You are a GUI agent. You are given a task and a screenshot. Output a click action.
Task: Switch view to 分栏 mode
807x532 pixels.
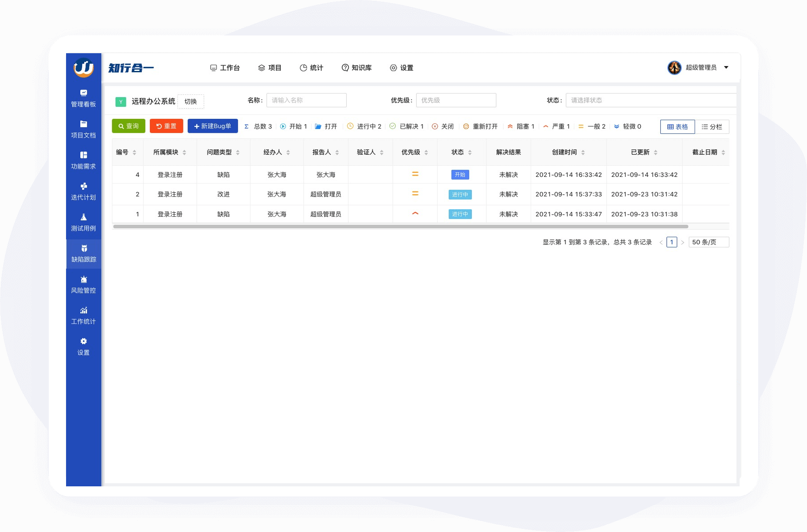(x=712, y=127)
